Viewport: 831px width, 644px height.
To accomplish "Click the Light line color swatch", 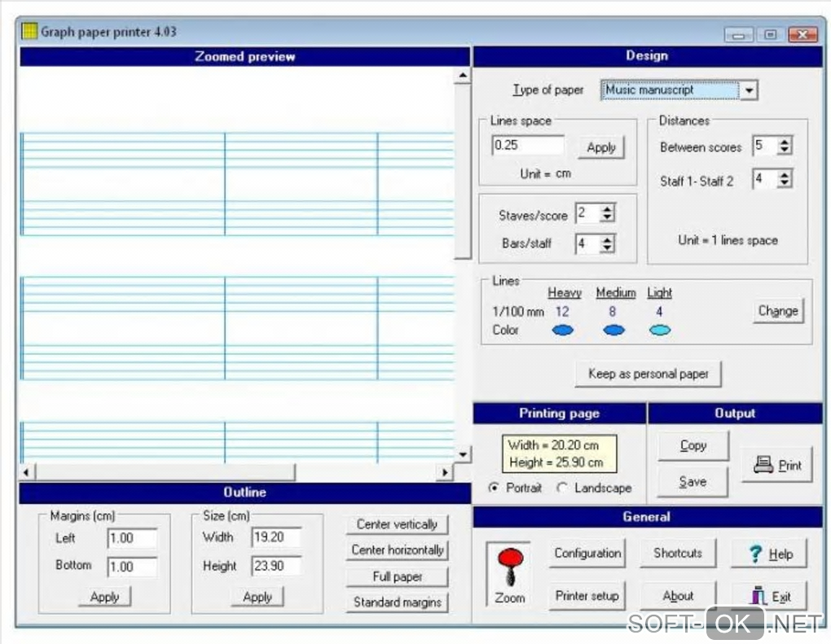I will (660, 330).
